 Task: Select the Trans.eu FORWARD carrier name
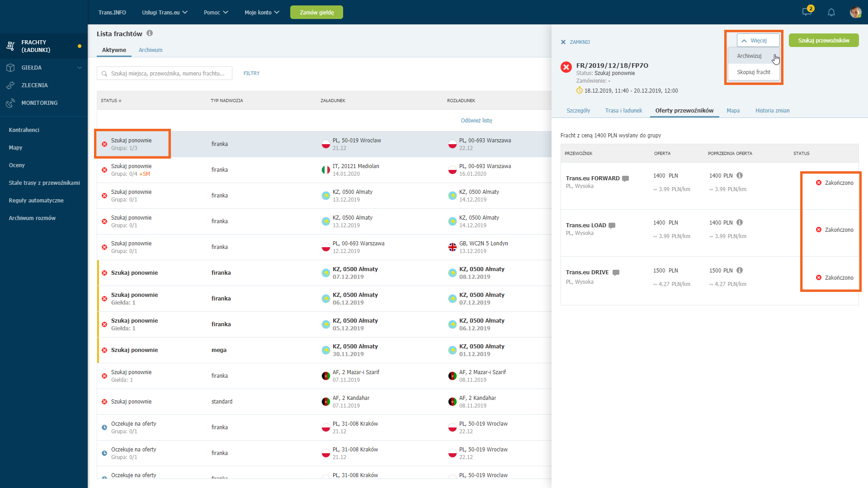pos(593,178)
